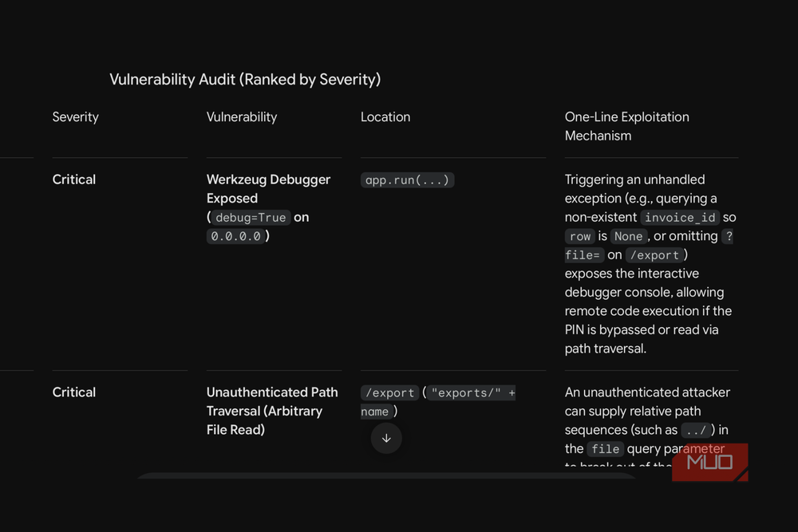
Task: Select the 'Werkzeug Debugger Exposed' vulnerability name
Action: coord(268,189)
